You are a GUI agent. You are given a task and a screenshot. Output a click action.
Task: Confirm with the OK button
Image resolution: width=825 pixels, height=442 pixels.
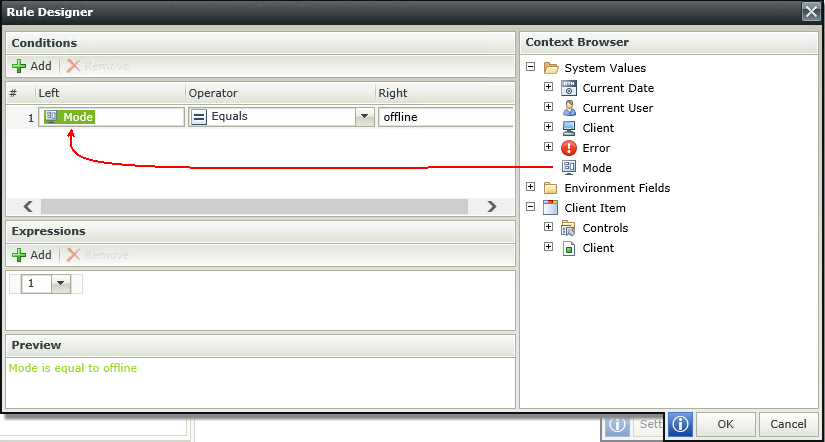[725, 424]
